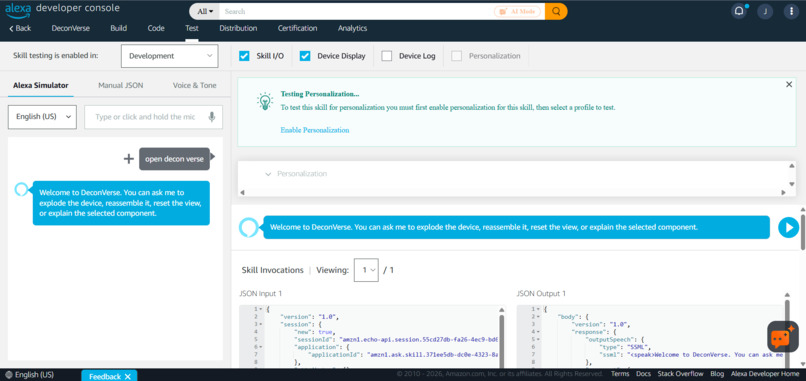
Task: Open the Docs footer link
Action: click(643, 374)
